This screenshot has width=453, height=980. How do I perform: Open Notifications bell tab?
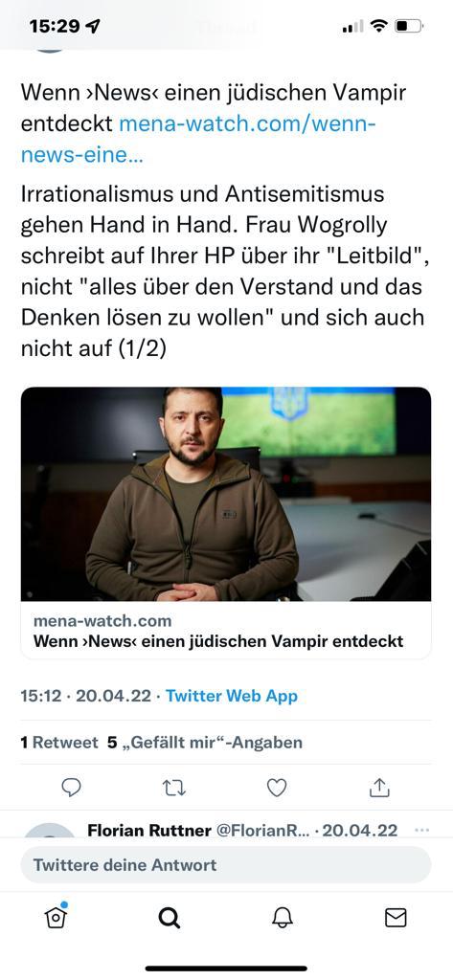283,918
